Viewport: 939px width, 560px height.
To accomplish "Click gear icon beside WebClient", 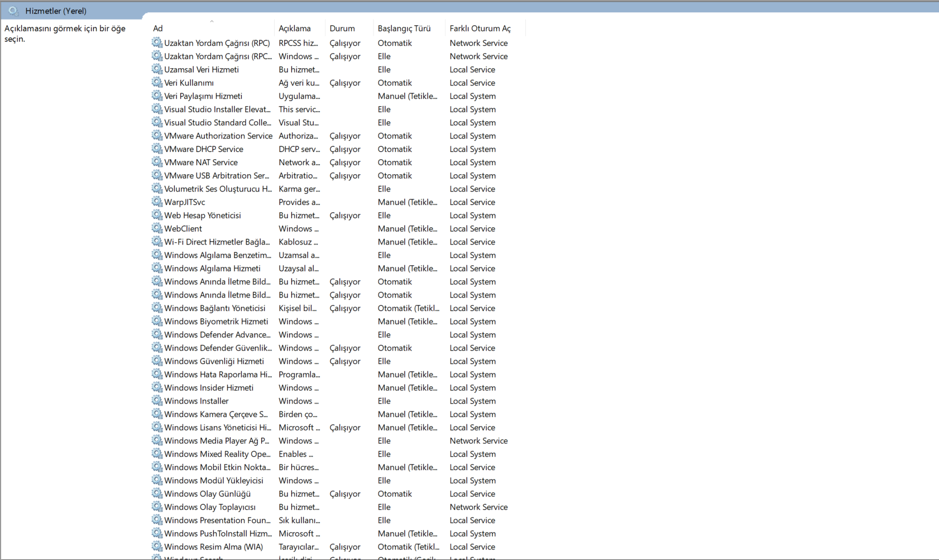I will [x=157, y=228].
